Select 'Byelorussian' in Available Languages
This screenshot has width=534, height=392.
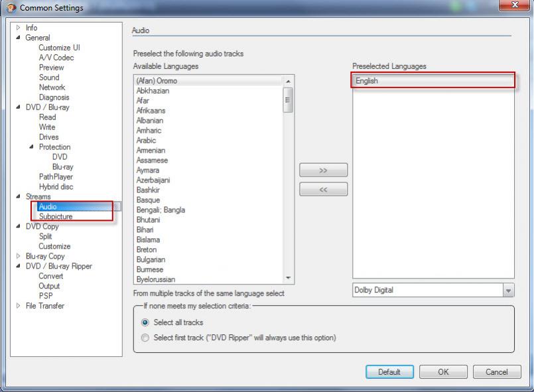coord(209,279)
